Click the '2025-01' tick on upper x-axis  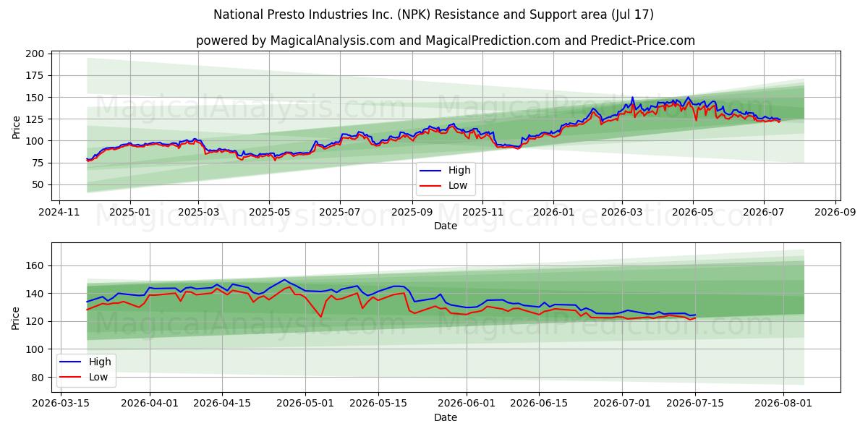click(130, 213)
